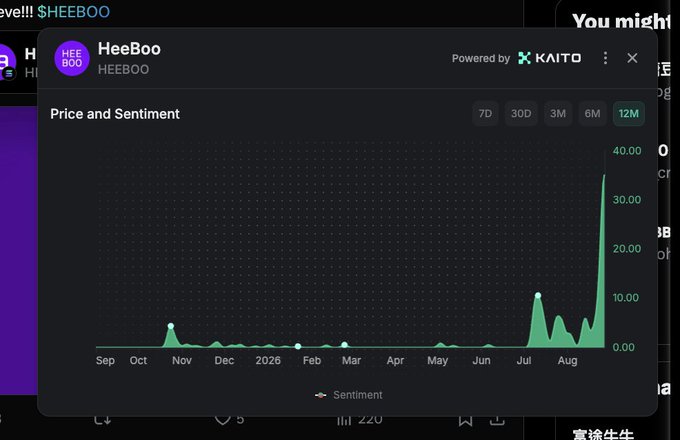Click the Jul x-axis label
Viewport: 680px width, 440px height.
click(524, 360)
